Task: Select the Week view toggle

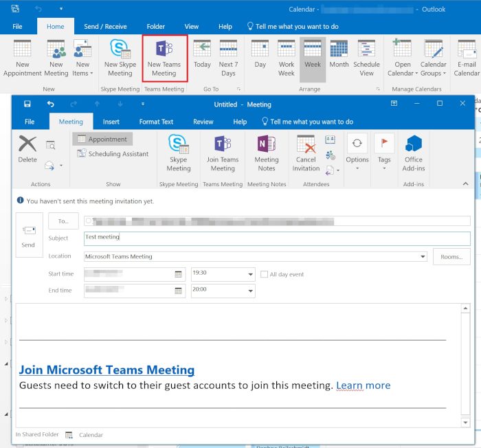Action: pyautogui.click(x=313, y=51)
